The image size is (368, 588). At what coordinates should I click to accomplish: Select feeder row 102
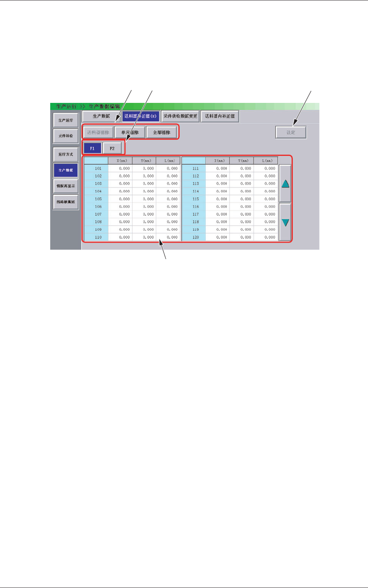96,176
